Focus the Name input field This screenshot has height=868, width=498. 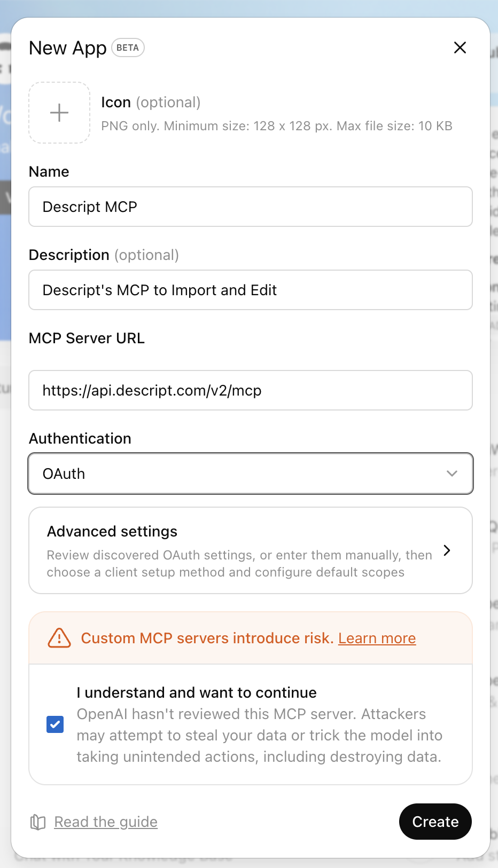pos(251,207)
